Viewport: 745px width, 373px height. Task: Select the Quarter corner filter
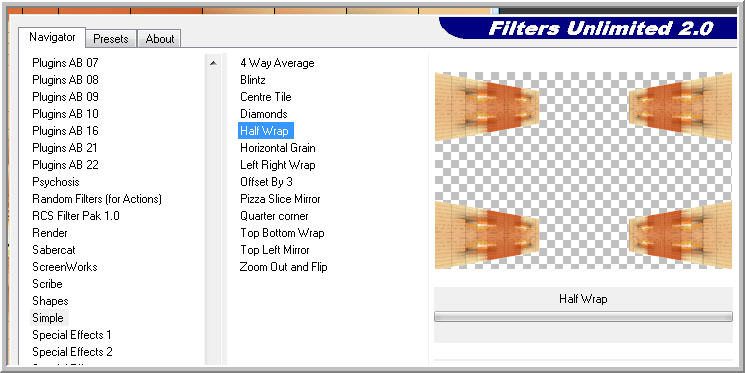(x=274, y=216)
